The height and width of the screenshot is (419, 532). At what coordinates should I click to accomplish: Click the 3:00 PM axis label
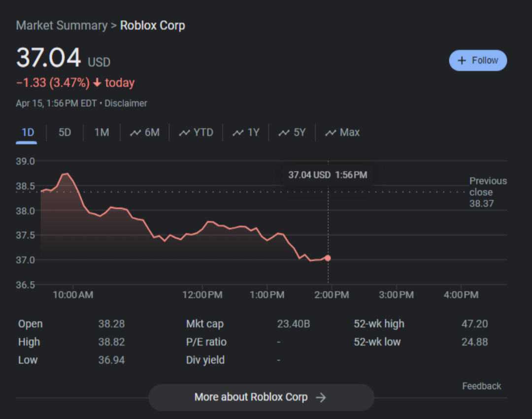pyautogui.click(x=396, y=295)
